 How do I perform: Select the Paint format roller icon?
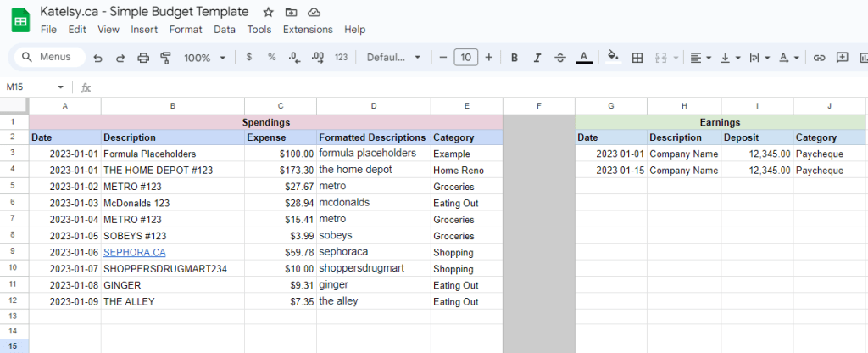pos(165,58)
